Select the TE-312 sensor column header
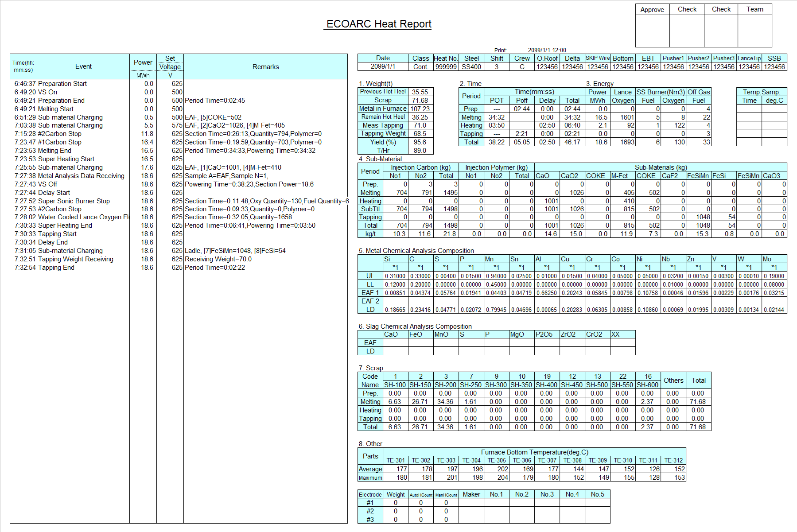 point(673,460)
